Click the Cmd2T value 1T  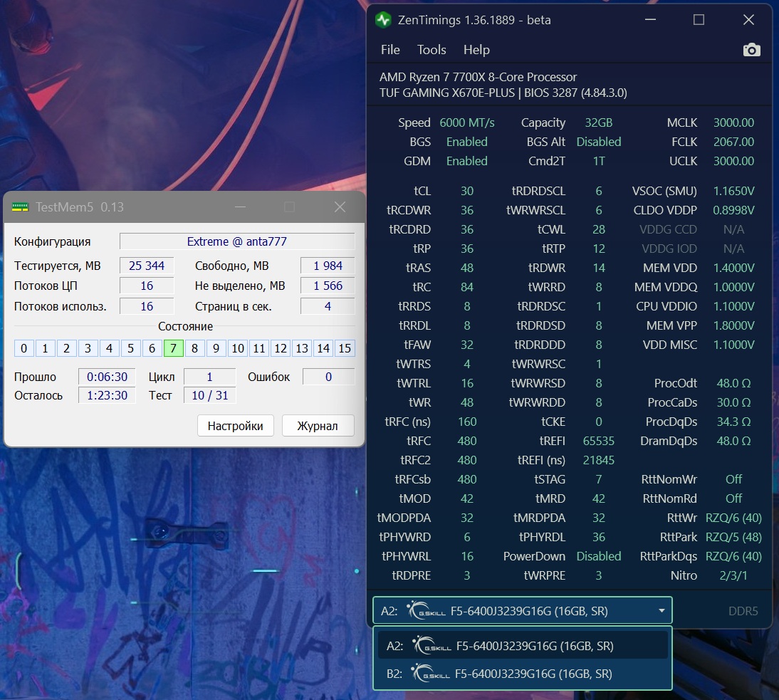tap(599, 161)
